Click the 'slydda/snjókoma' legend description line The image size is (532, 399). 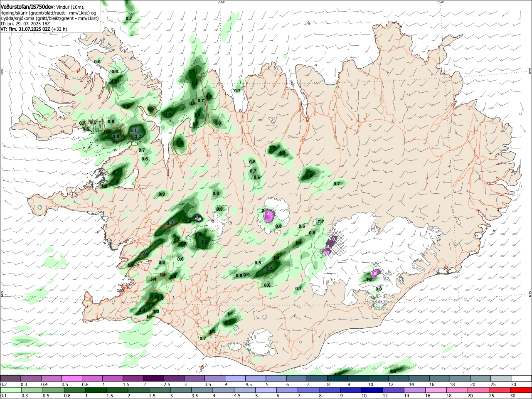(x=49, y=18)
